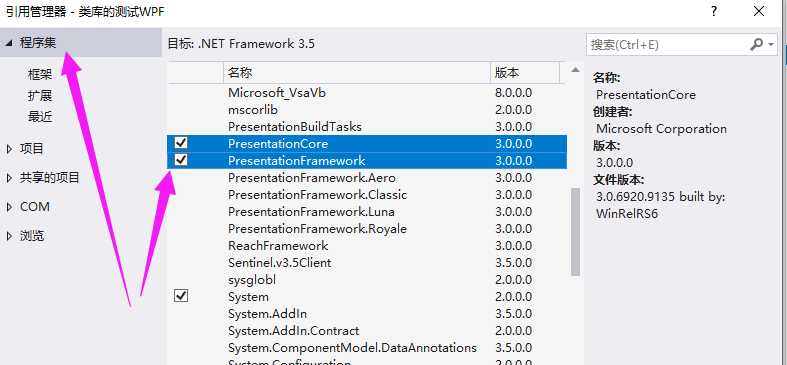Open the help question mark
Image resolution: width=787 pixels, height=365 pixels.
(x=714, y=12)
